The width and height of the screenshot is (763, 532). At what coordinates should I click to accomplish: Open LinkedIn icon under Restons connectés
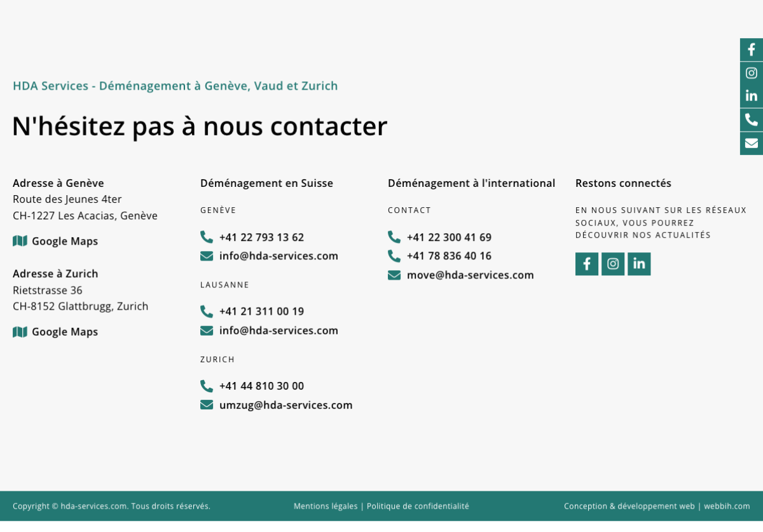[x=638, y=264]
